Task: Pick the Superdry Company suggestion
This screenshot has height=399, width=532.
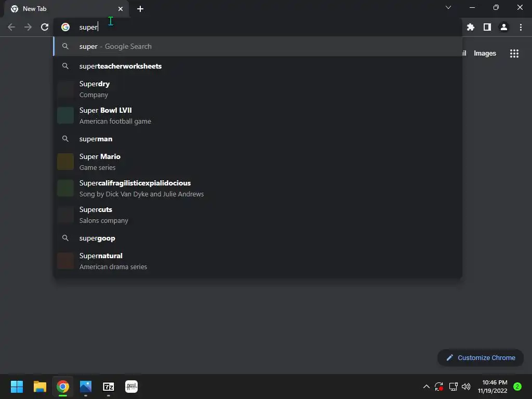Action: pyautogui.click(x=258, y=89)
